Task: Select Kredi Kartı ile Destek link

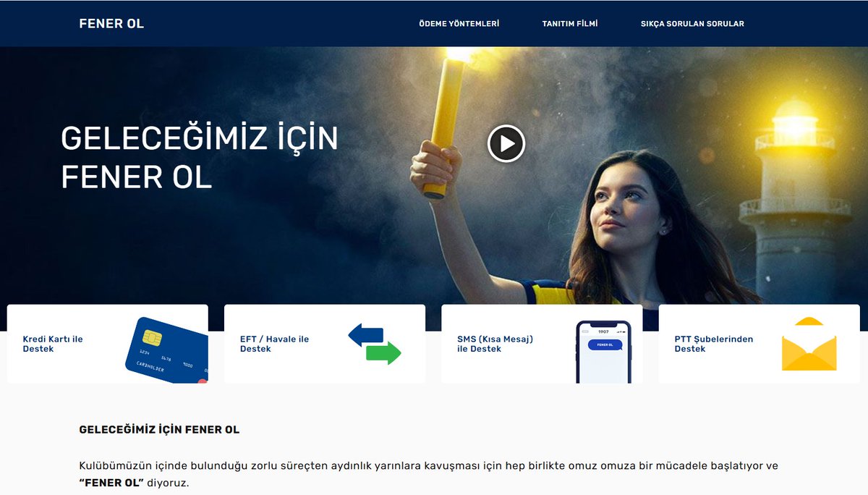Action: point(53,344)
